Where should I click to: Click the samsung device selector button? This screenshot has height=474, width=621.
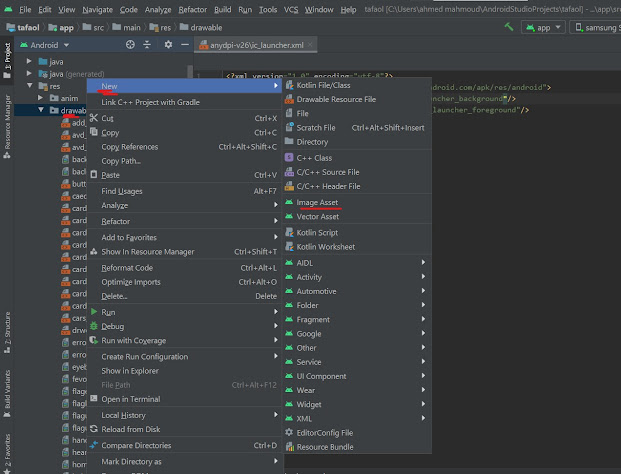coord(596,27)
